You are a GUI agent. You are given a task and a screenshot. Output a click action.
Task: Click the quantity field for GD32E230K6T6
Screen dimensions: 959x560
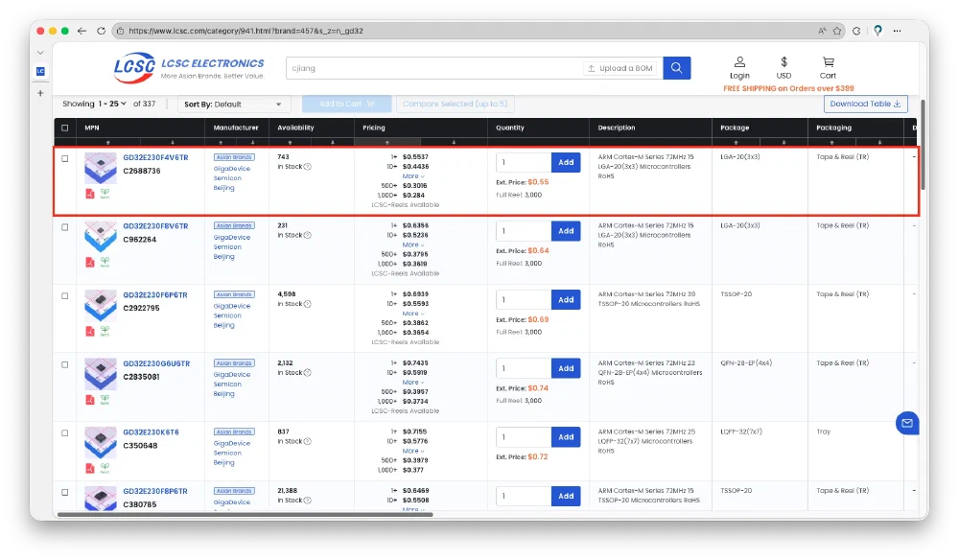pos(524,437)
